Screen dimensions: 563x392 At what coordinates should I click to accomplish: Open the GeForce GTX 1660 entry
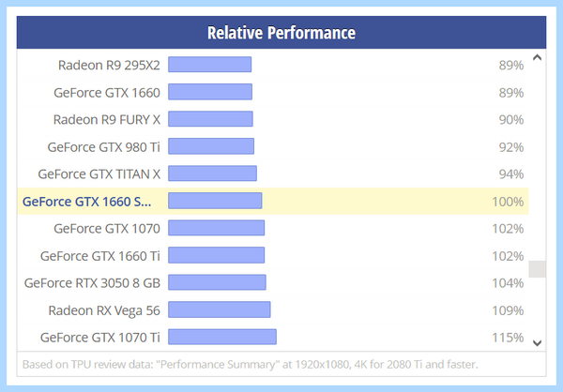point(107,93)
